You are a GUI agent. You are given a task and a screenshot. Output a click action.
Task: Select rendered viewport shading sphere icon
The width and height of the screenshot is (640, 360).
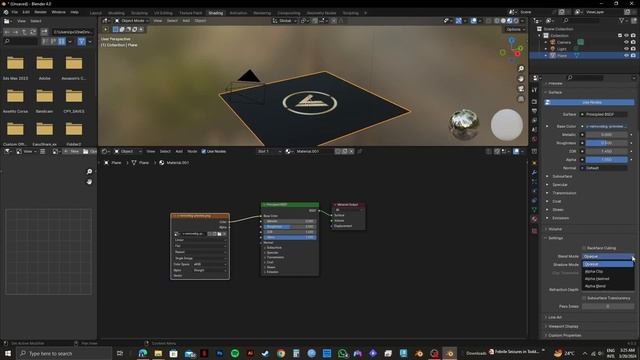tap(516, 20)
